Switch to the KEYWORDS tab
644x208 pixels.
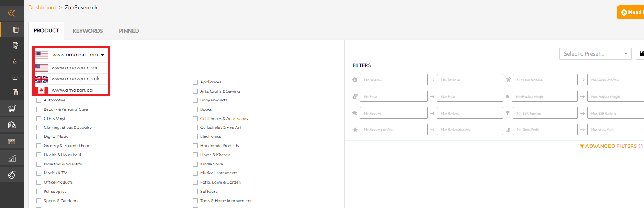[x=88, y=31]
